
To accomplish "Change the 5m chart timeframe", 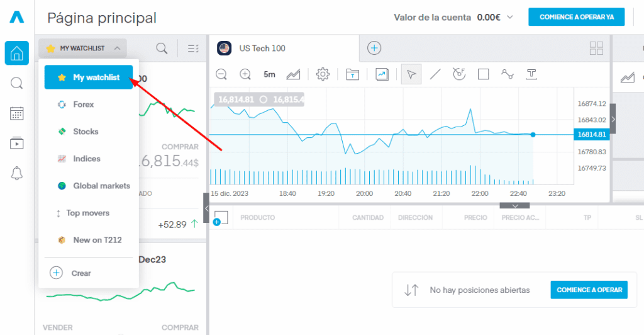I will [269, 74].
